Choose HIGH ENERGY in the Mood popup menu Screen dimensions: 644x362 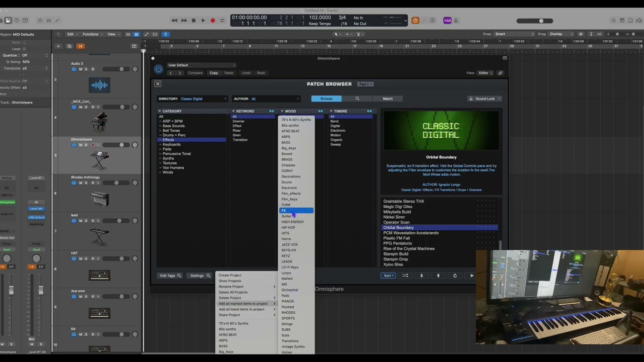pos(297,222)
